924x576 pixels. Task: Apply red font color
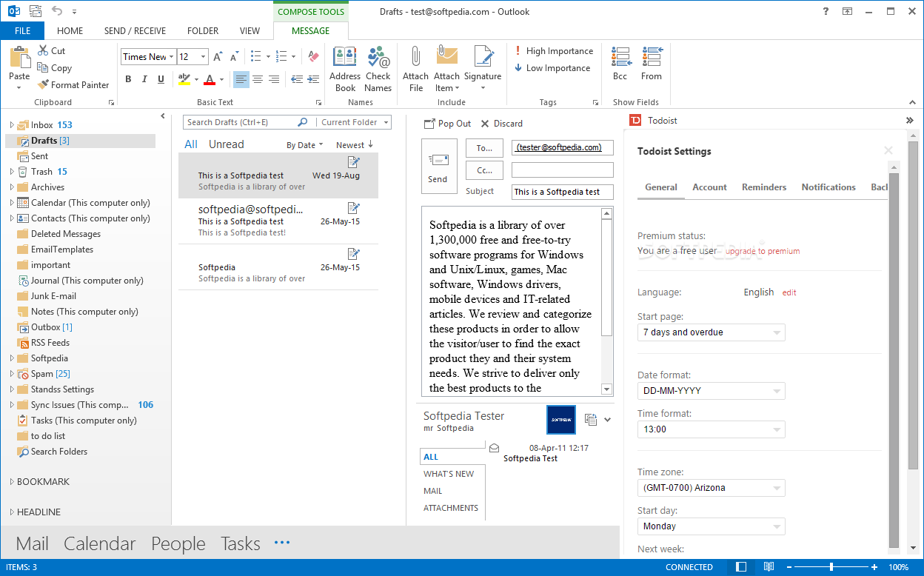(210, 79)
